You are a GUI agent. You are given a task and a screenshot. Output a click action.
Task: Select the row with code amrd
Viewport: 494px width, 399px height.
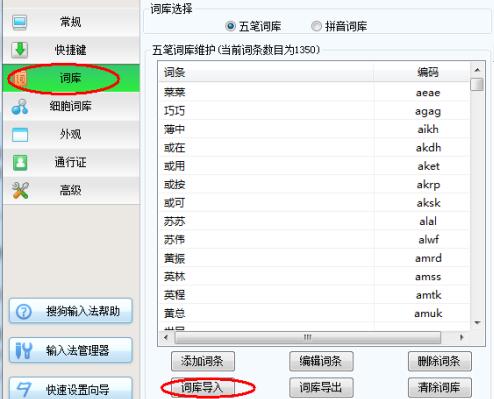coord(314,258)
